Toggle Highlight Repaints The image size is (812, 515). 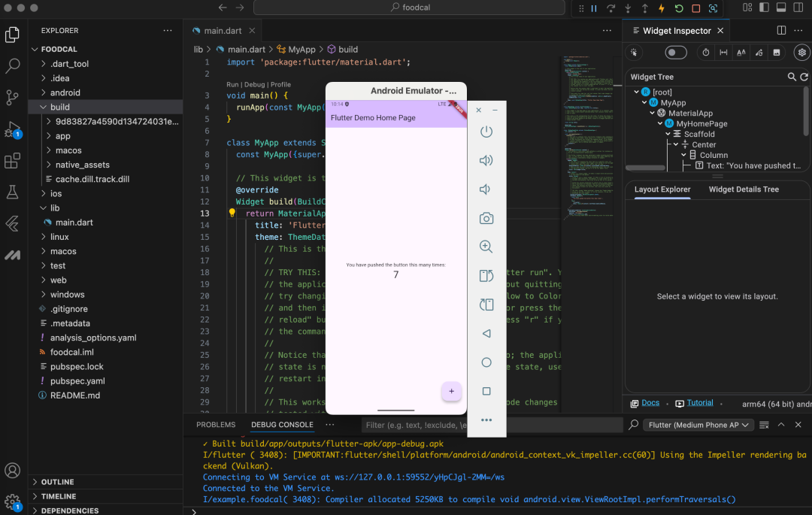click(x=759, y=53)
